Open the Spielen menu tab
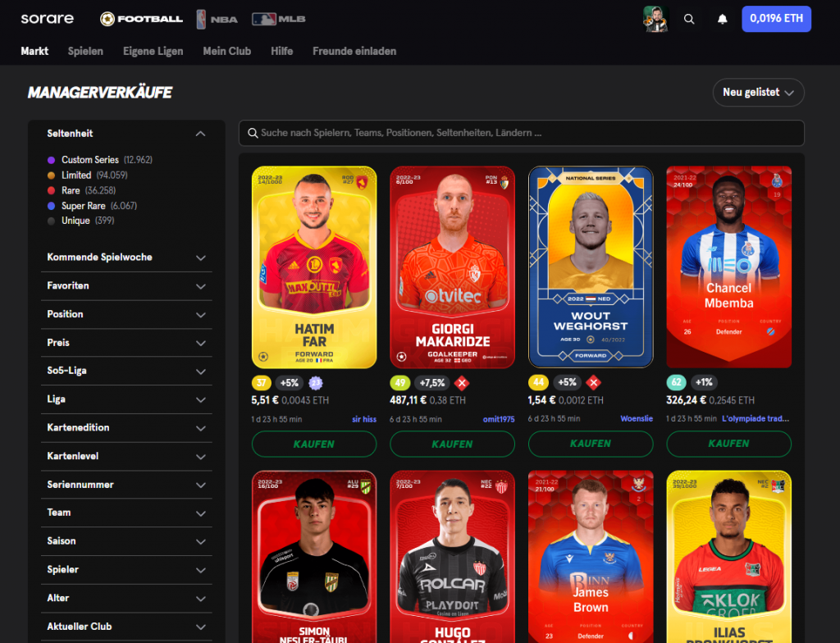840x643 pixels. pos(85,52)
